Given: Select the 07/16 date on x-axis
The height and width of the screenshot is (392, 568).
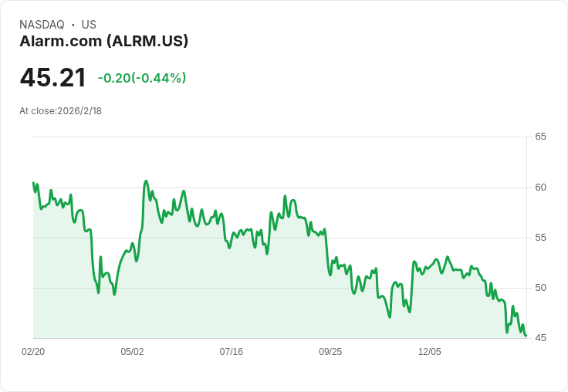Looking at the screenshot, I should [232, 352].
